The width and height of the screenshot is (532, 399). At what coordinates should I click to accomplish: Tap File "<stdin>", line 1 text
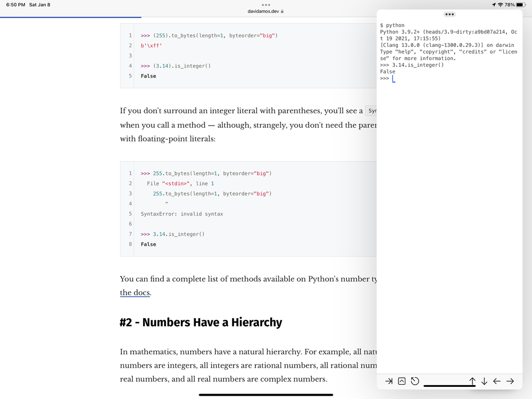pos(180,184)
